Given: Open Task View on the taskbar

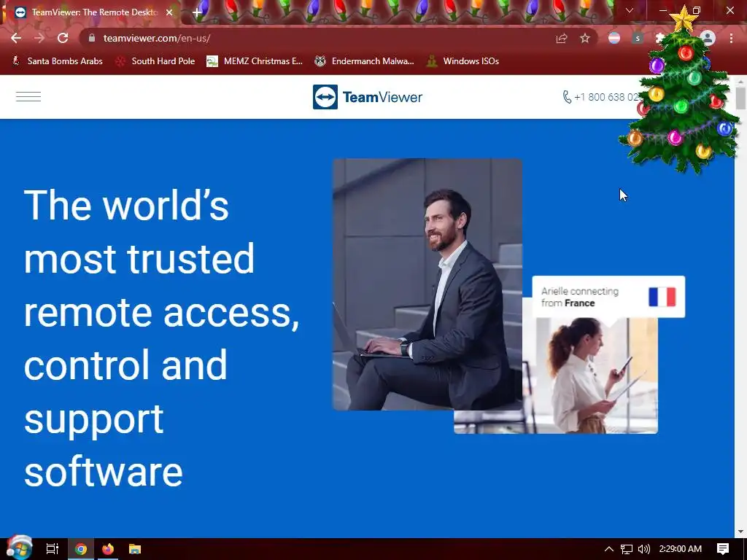Looking at the screenshot, I should (53, 549).
